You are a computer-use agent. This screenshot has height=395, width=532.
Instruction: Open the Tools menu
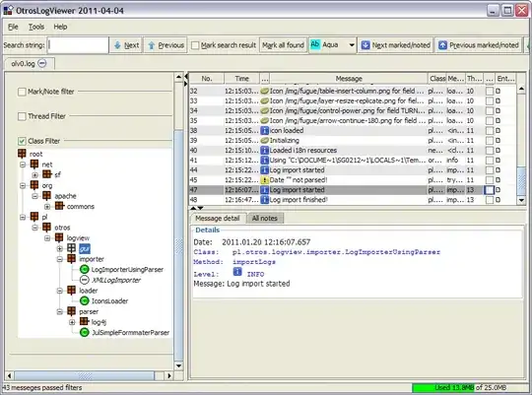[36, 27]
